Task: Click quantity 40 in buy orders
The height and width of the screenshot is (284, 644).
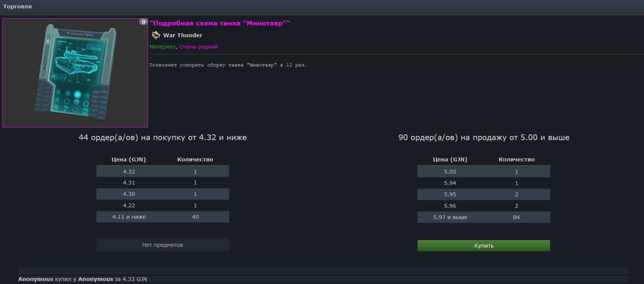Action: click(x=195, y=217)
